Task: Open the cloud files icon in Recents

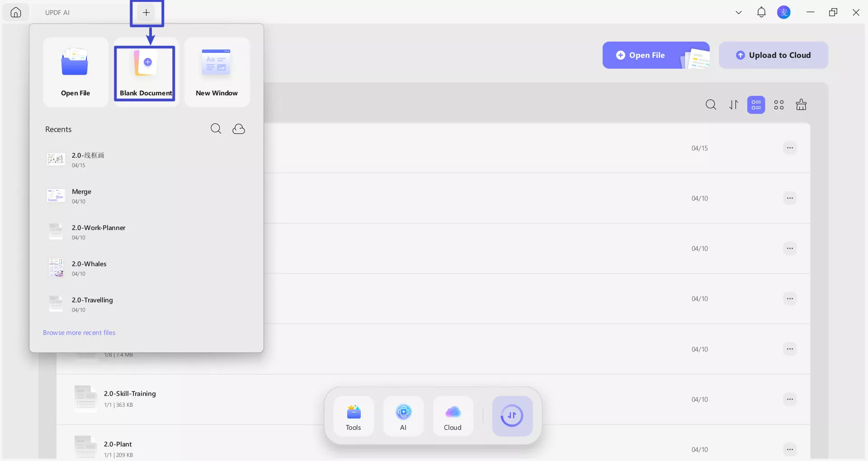Action: coord(239,129)
